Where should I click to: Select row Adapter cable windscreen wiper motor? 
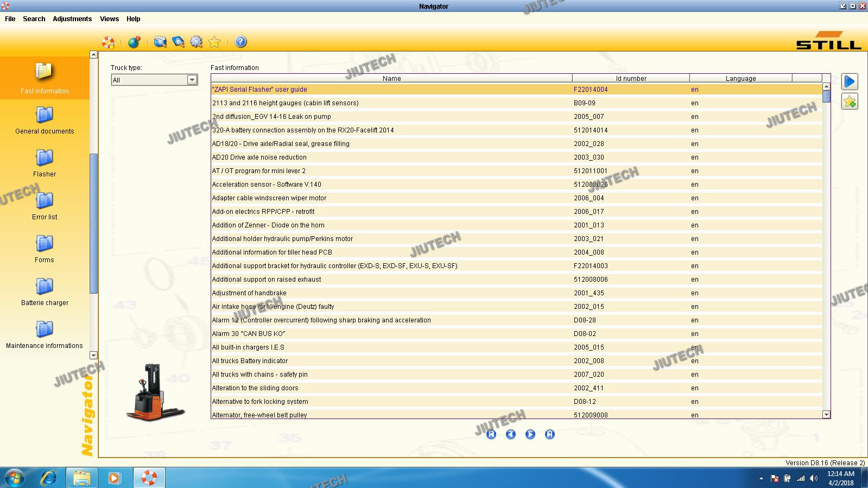coord(517,198)
